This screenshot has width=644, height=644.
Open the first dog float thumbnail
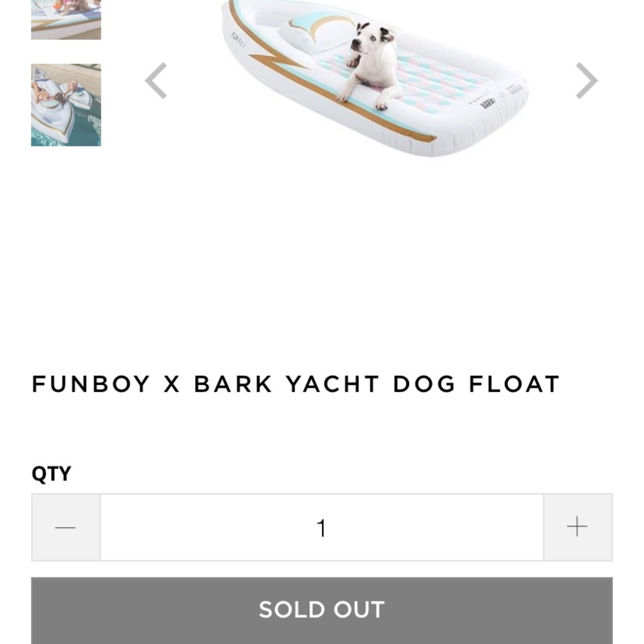pyautogui.click(x=66, y=20)
